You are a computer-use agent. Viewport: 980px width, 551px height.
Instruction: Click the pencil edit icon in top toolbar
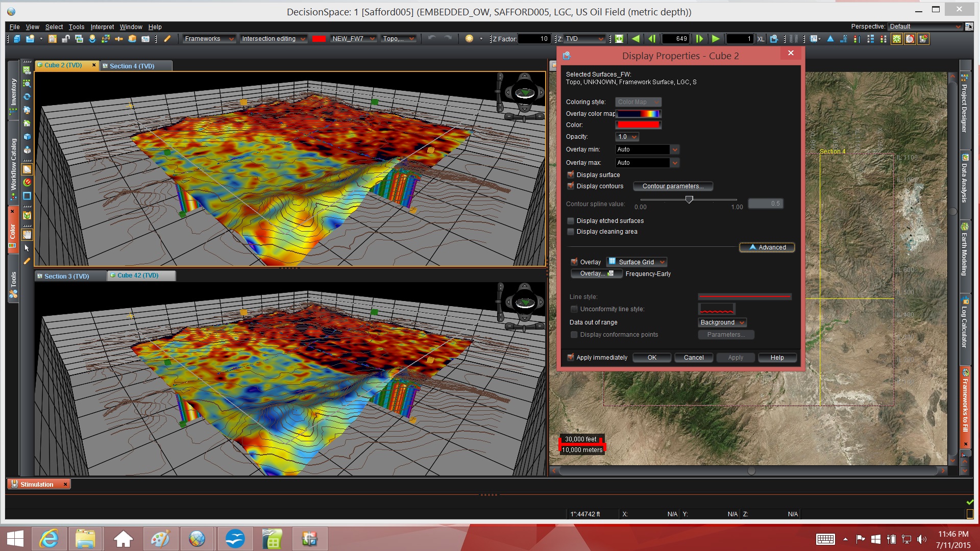coord(167,39)
